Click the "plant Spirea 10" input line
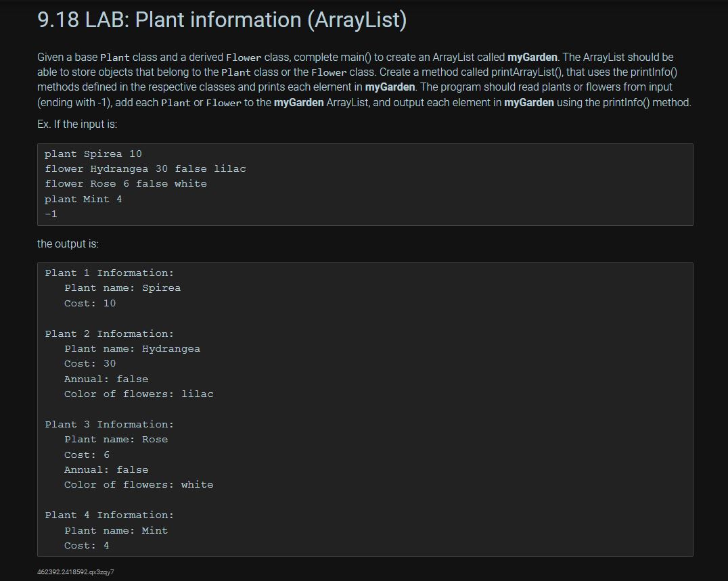Image resolution: width=728 pixels, height=581 pixels. tap(93, 154)
